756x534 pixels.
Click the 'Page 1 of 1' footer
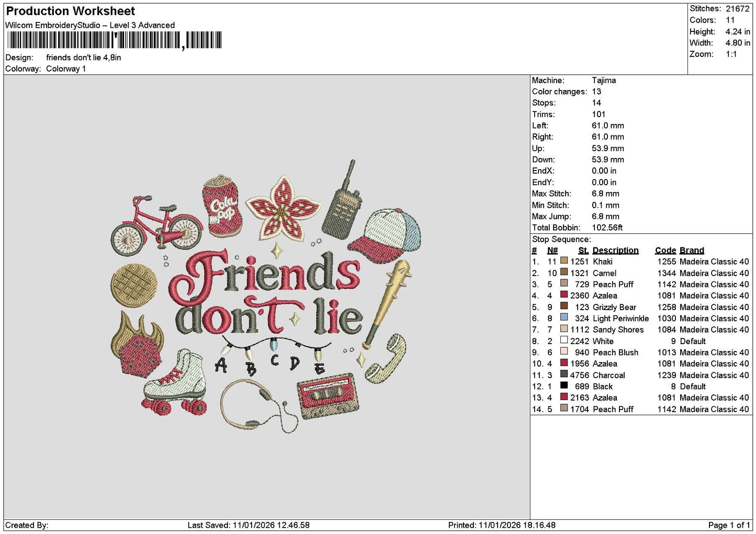coord(729,525)
